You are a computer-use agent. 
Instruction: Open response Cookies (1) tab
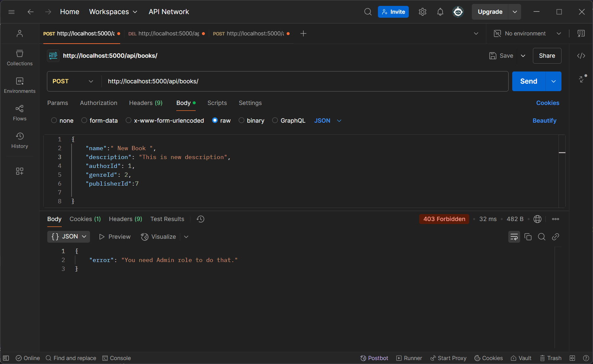(x=85, y=219)
